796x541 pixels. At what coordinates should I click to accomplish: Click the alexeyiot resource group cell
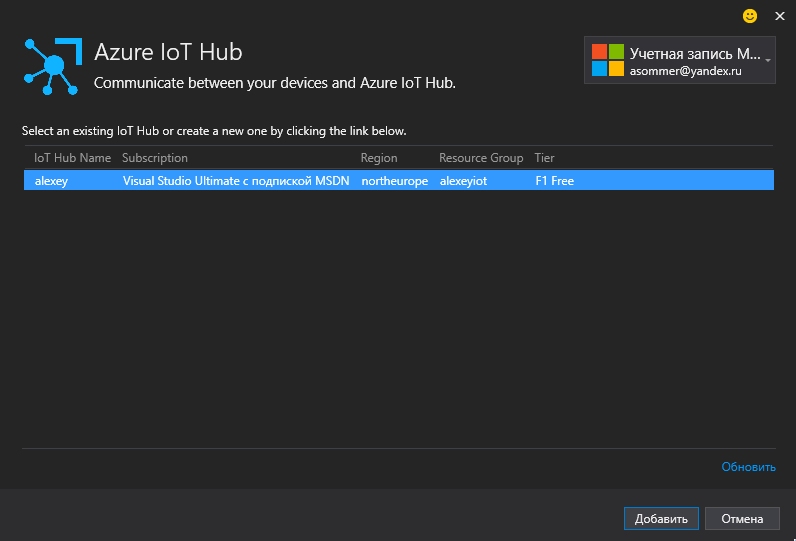pyautogui.click(x=463, y=181)
